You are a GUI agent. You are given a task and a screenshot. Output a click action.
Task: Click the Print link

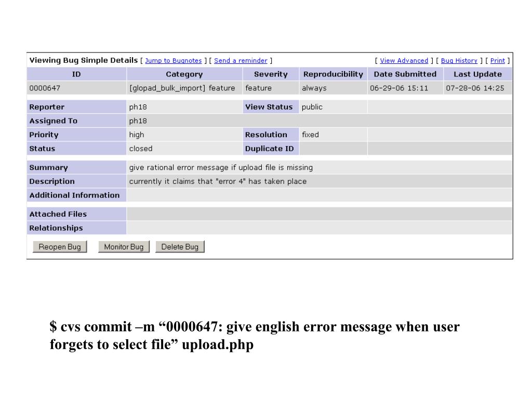pyautogui.click(x=497, y=61)
